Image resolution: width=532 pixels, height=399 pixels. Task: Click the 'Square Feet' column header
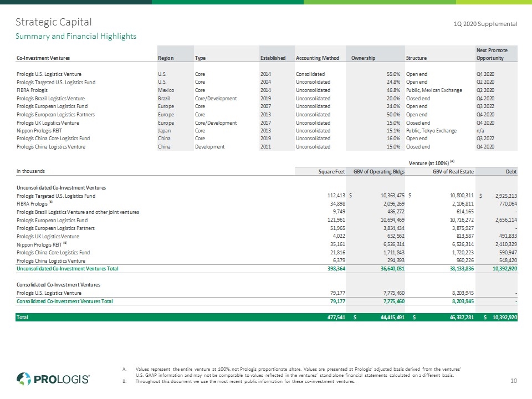click(x=331, y=172)
